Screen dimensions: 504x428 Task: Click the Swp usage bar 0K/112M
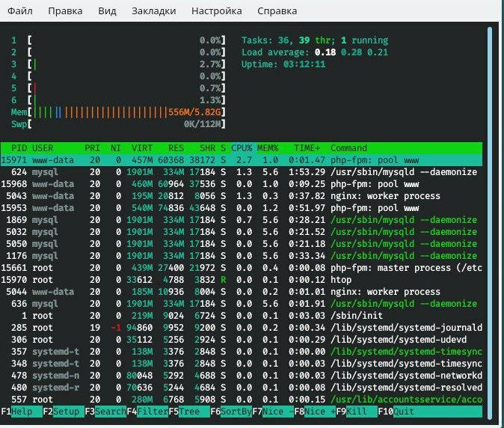118,124
